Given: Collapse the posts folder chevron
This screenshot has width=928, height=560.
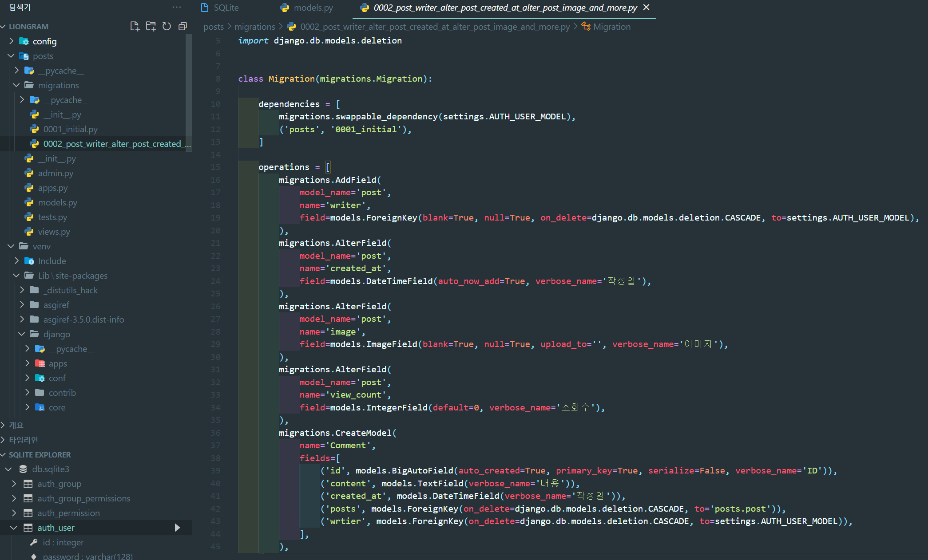Looking at the screenshot, I should point(12,56).
